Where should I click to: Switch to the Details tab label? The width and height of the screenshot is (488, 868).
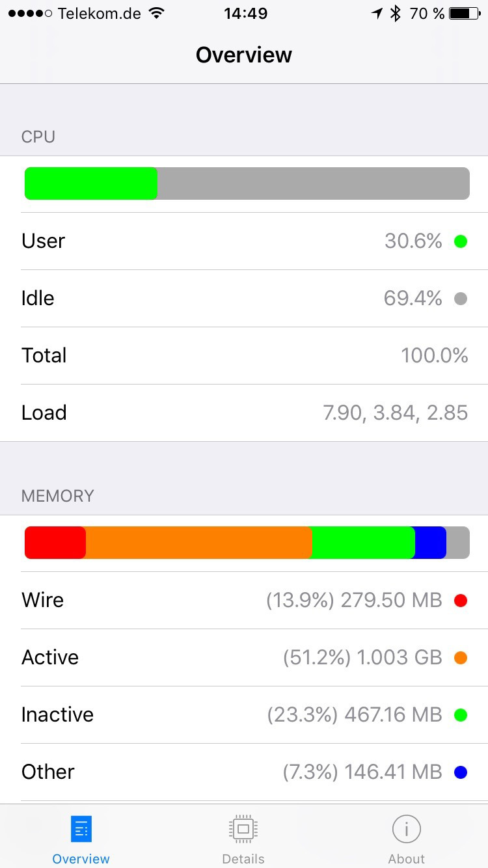pos(243,859)
